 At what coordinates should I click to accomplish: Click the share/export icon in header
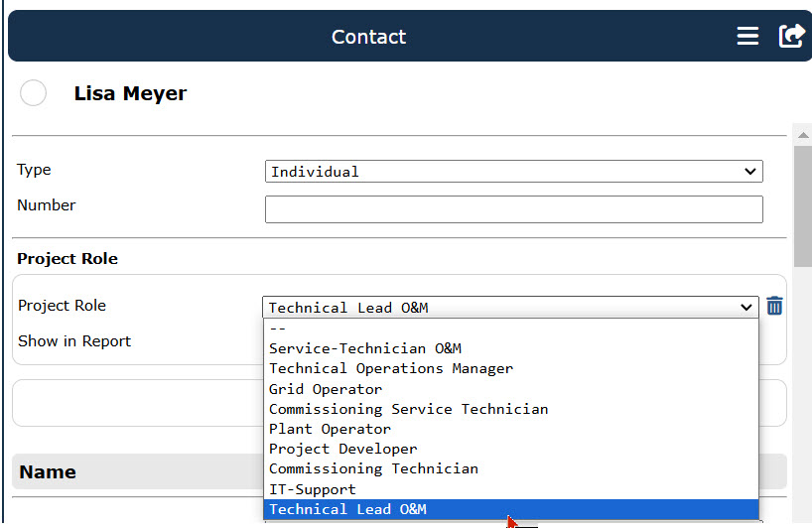(x=791, y=37)
